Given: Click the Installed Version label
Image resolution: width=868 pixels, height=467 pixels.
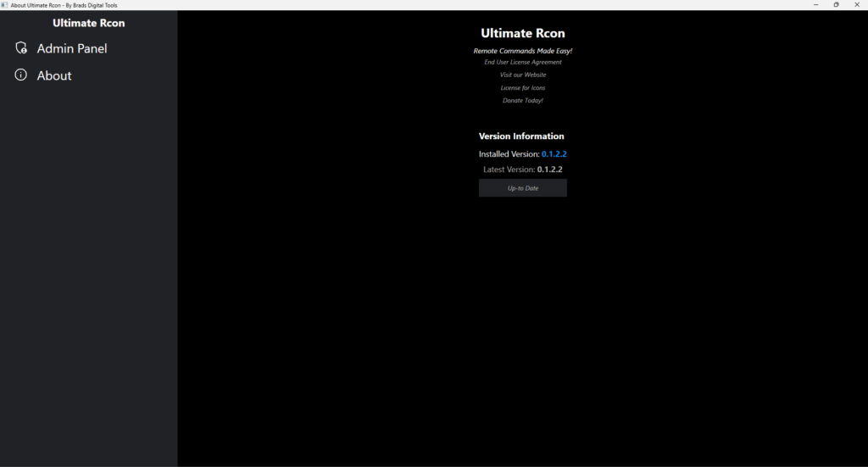Looking at the screenshot, I should tap(509, 153).
